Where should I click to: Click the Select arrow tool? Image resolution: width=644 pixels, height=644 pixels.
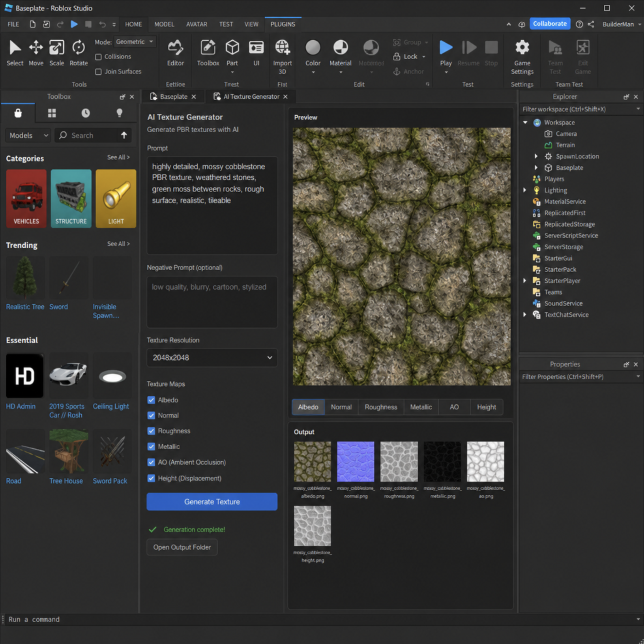(x=15, y=53)
